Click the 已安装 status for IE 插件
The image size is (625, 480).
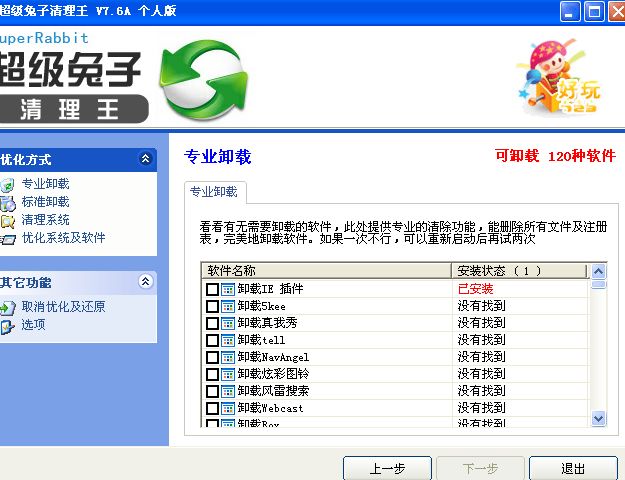[476, 289]
